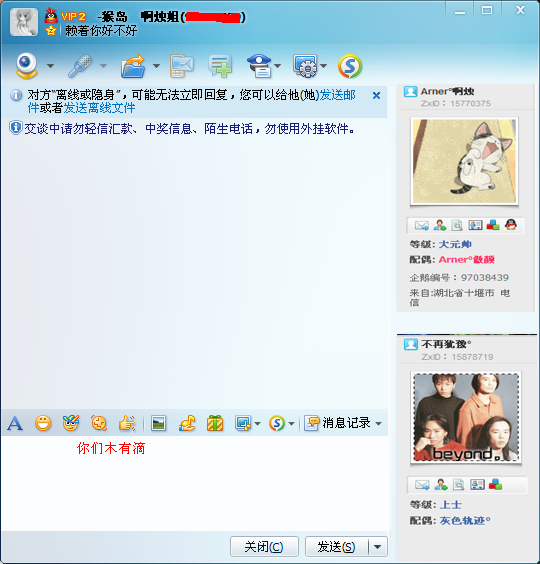Click the music note share icon
The height and width of the screenshot is (564, 540).
pos(187,423)
